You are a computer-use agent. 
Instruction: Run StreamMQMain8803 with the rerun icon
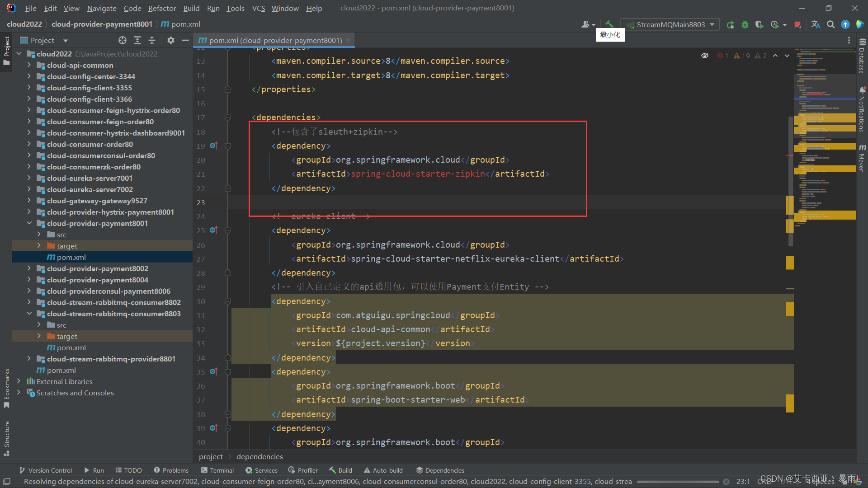coord(730,25)
